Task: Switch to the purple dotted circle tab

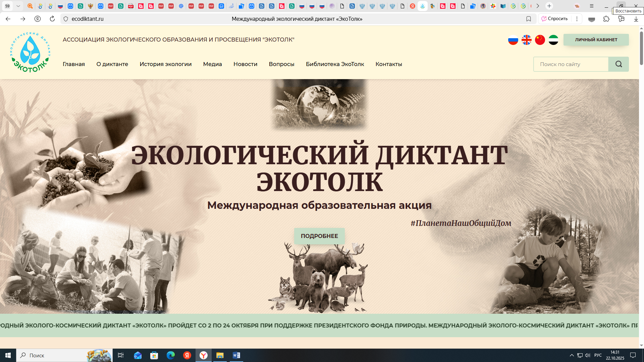Action: [332, 6]
